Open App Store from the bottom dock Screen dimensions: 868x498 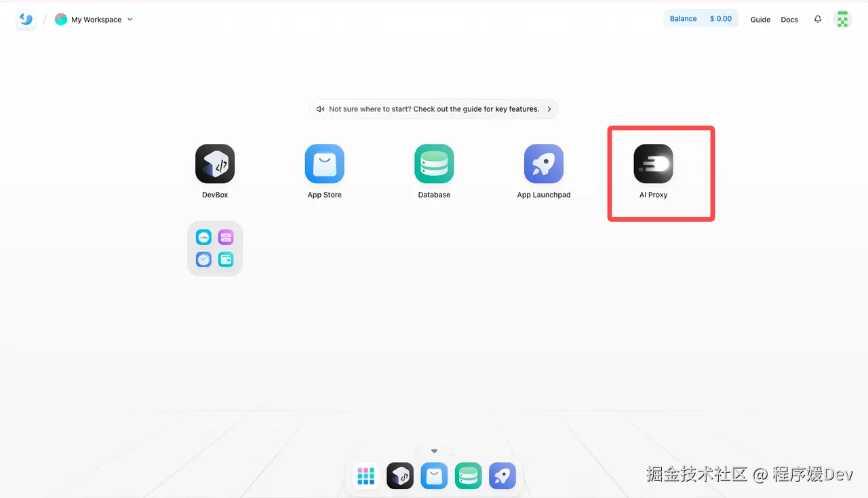(x=434, y=476)
